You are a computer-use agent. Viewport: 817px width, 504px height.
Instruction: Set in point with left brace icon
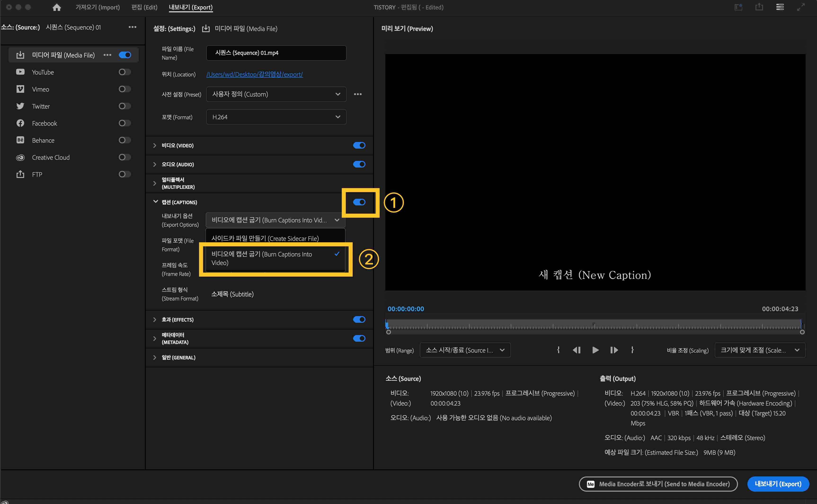point(558,350)
